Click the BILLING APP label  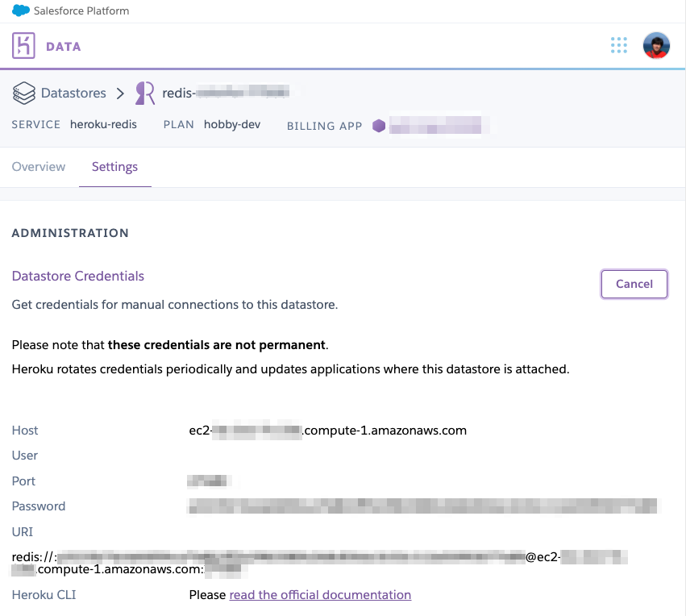coord(324,126)
